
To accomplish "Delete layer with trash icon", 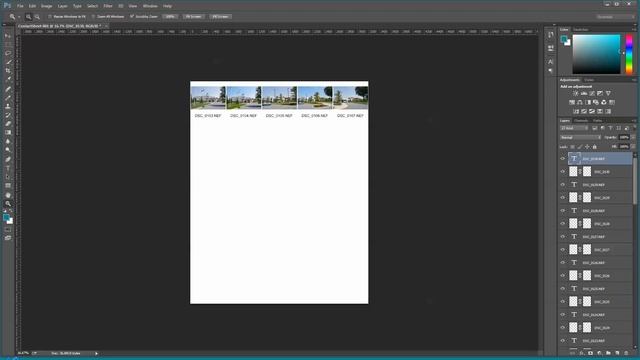I will [626, 353].
